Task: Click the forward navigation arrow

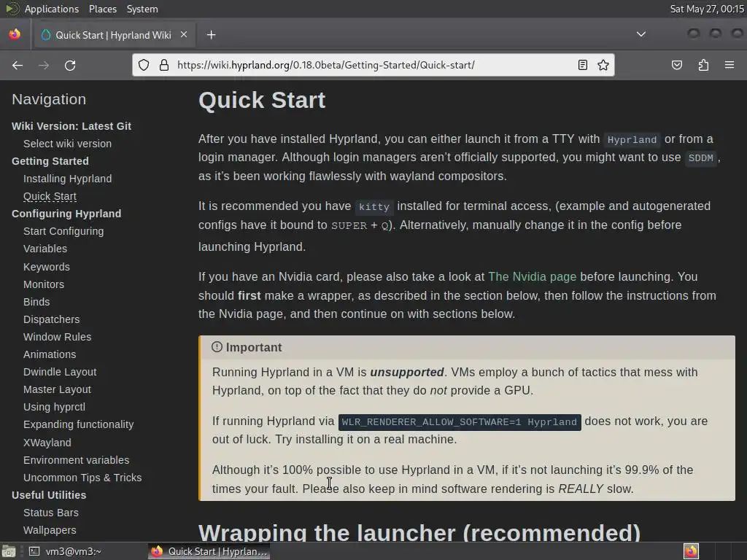Action: [x=44, y=65]
